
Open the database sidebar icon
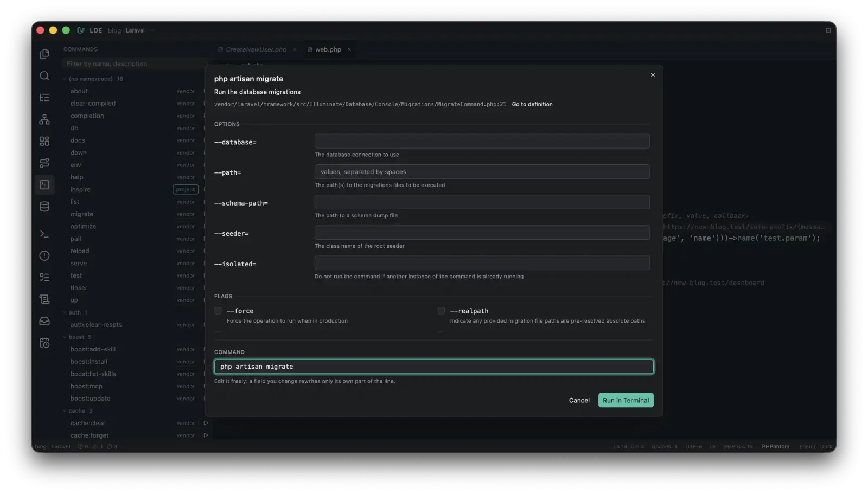44,207
